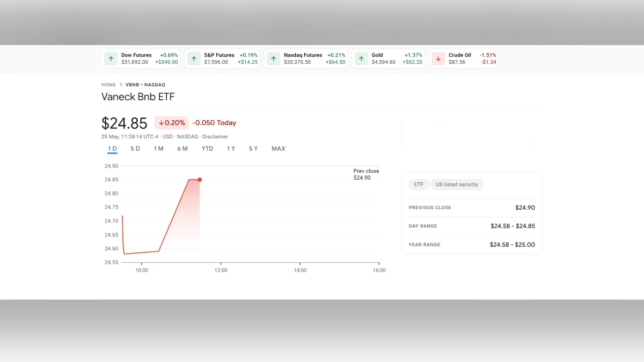This screenshot has height=362, width=644.
Task: Open the Gold market card
Action: tap(389, 59)
